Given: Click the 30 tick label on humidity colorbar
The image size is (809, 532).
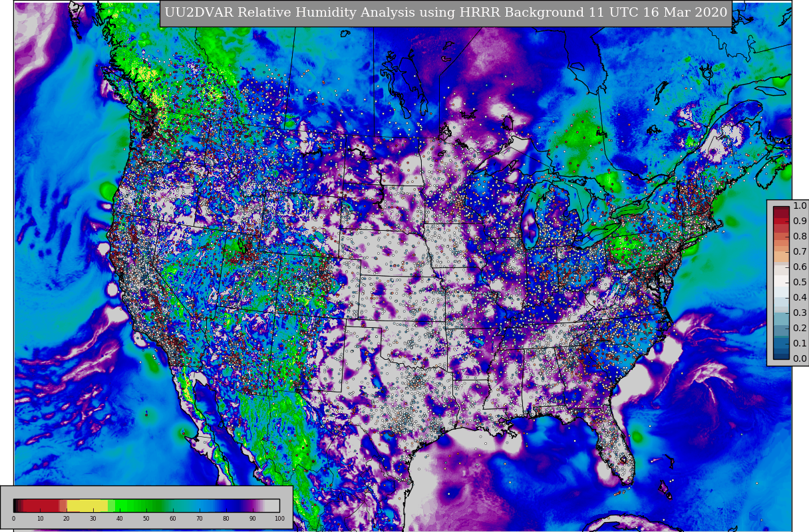Looking at the screenshot, I should click(93, 519).
